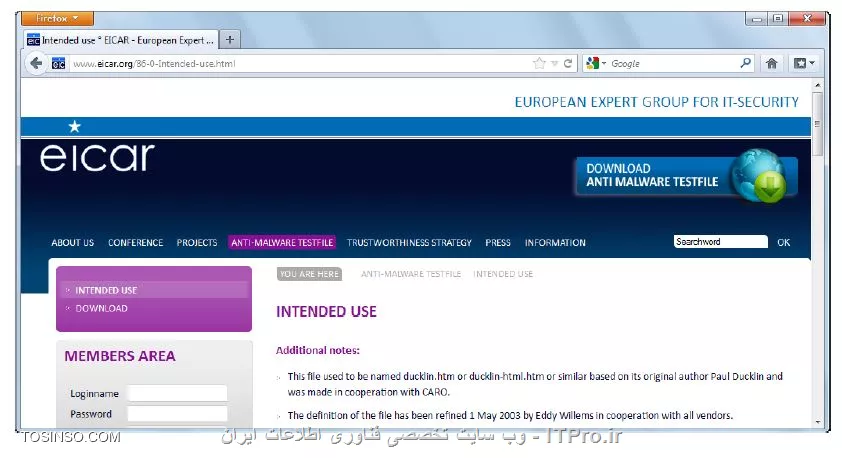The width and height of the screenshot is (842, 458).
Task: Open ANTI-MALWARE TESTFILE menu item
Action: click(282, 243)
